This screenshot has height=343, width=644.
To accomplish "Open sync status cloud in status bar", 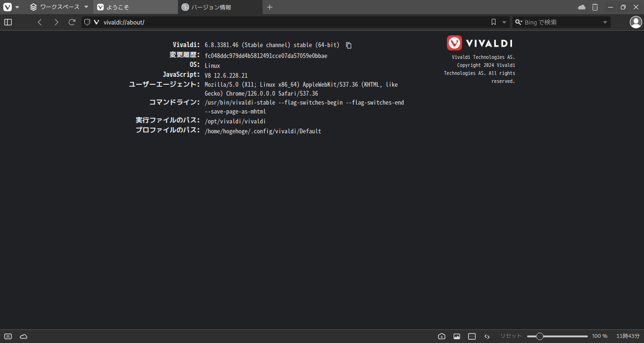I will click(24, 336).
